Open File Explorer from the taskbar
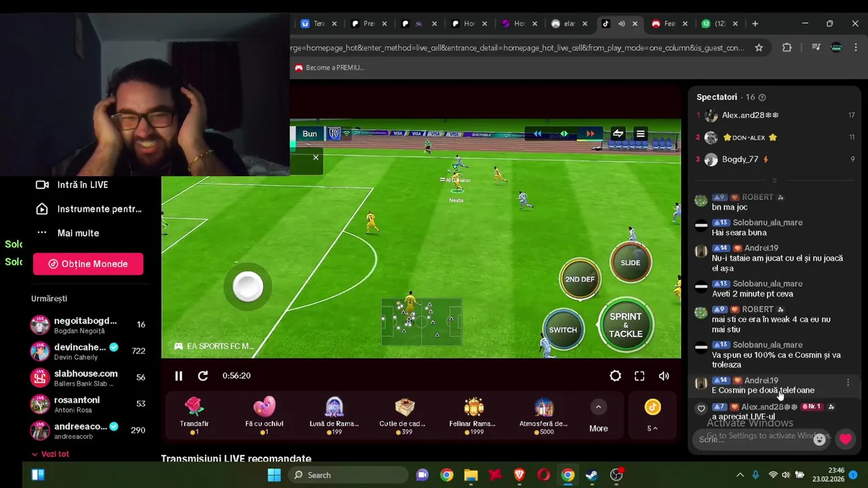This screenshot has height=488, width=868. coord(471,474)
